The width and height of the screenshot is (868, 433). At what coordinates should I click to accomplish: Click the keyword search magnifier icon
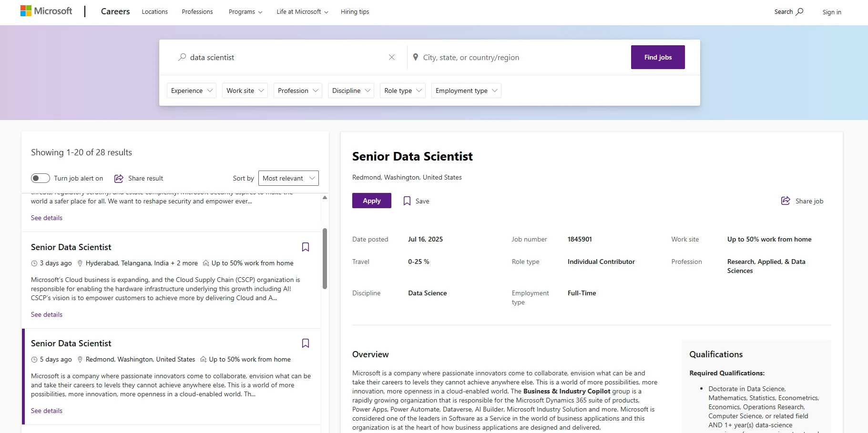(x=182, y=57)
